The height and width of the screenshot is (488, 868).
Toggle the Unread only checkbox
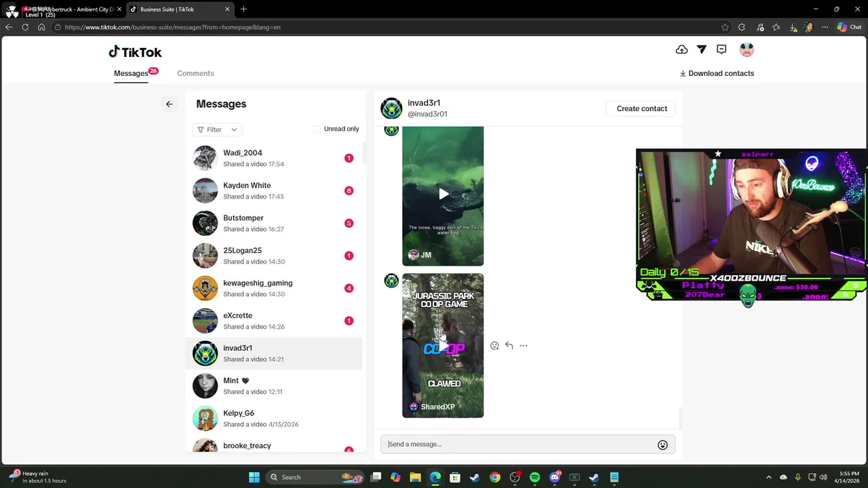317,129
